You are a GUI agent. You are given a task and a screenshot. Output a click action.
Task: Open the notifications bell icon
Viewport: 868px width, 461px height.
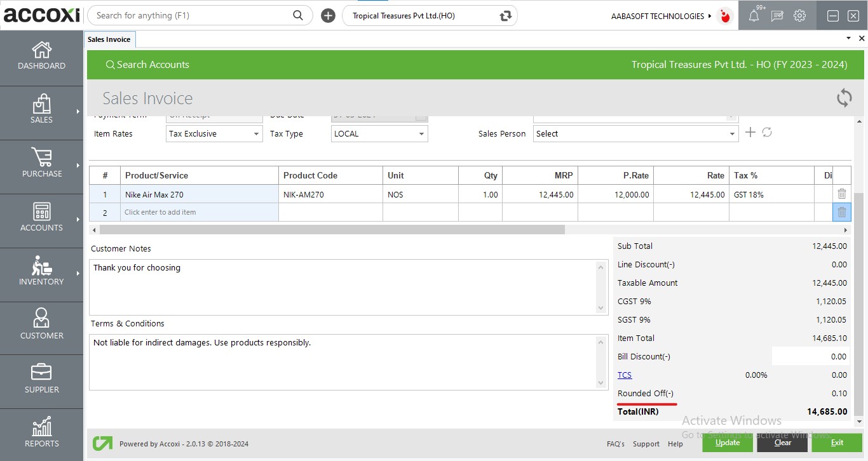[754, 16]
